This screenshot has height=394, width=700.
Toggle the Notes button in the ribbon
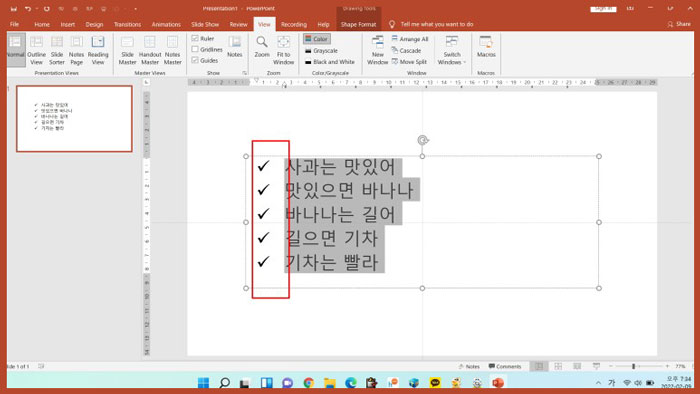tap(234, 46)
